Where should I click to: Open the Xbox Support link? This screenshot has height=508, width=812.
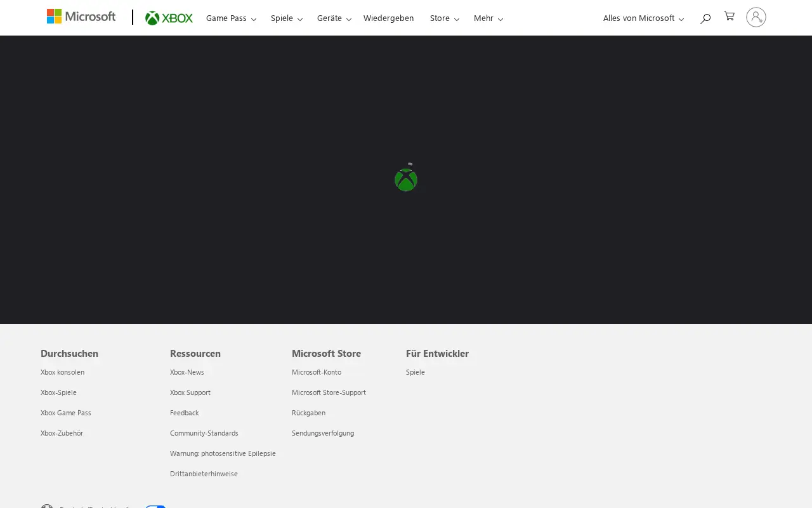tap(190, 392)
